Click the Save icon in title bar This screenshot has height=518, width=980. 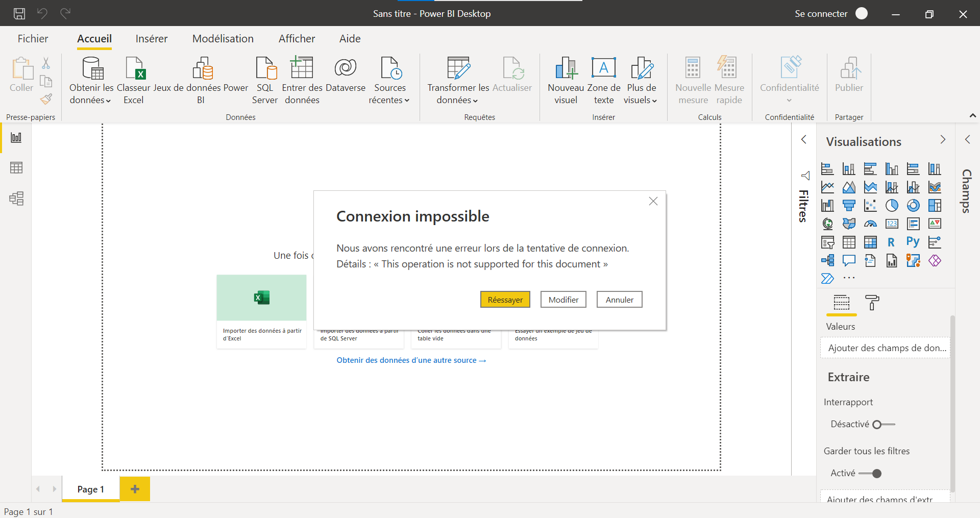click(19, 14)
